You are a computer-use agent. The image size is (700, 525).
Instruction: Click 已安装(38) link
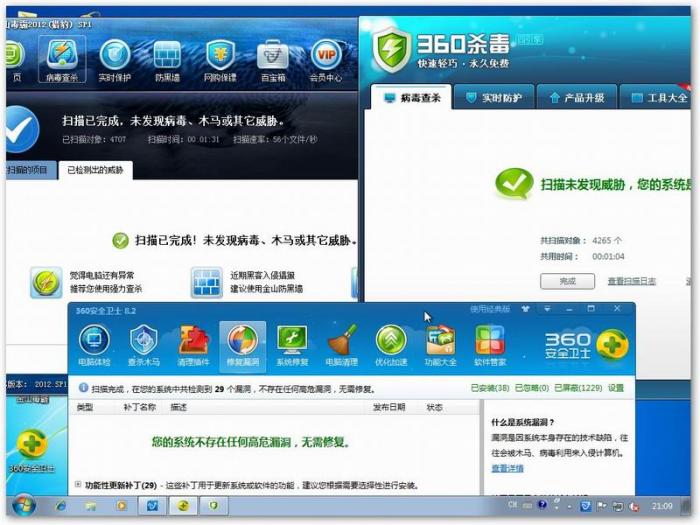click(x=490, y=388)
